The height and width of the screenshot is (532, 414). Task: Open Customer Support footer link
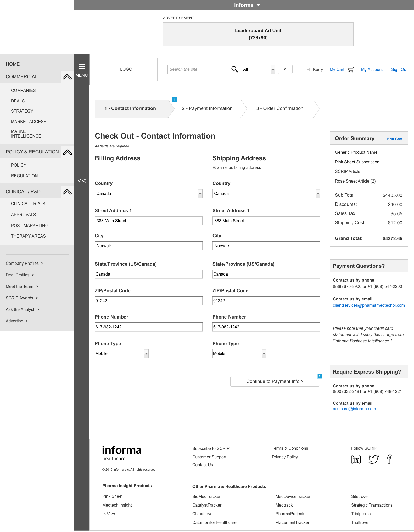tap(209, 457)
